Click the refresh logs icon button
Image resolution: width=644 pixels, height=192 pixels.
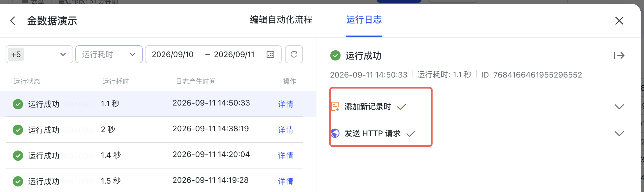tap(294, 54)
